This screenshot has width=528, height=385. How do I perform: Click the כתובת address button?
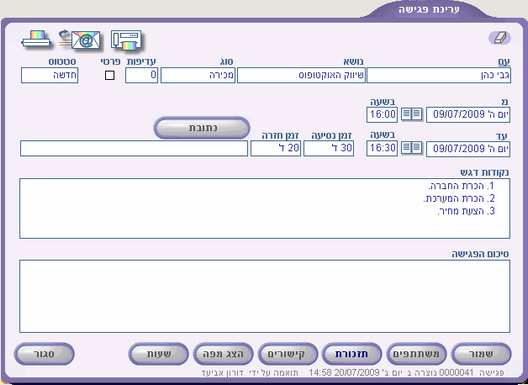pos(202,128)
